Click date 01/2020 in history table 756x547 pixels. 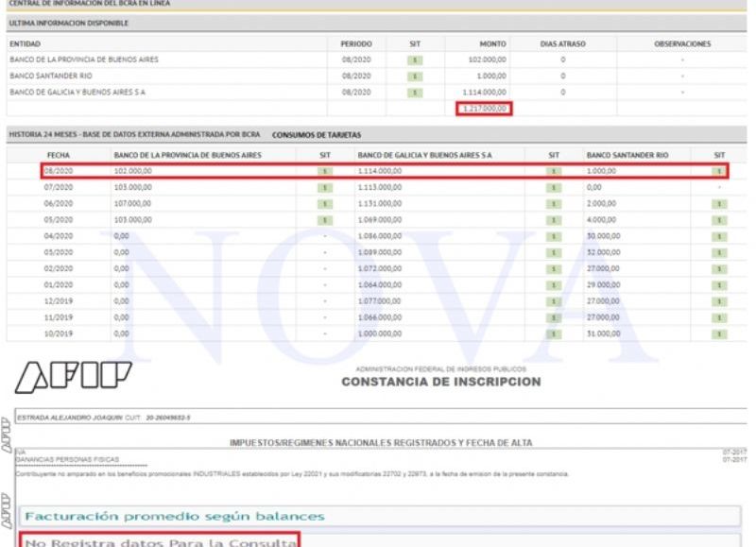[x=59, y=284]
